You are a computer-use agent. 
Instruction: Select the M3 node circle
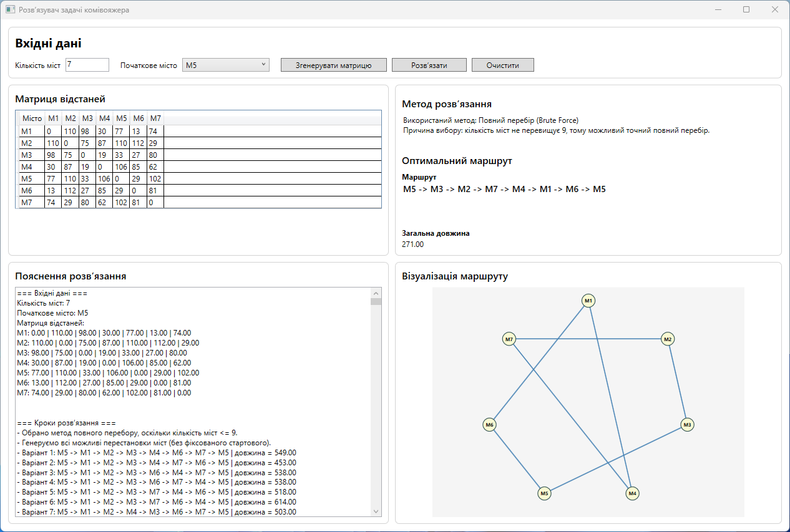(687, 425)
